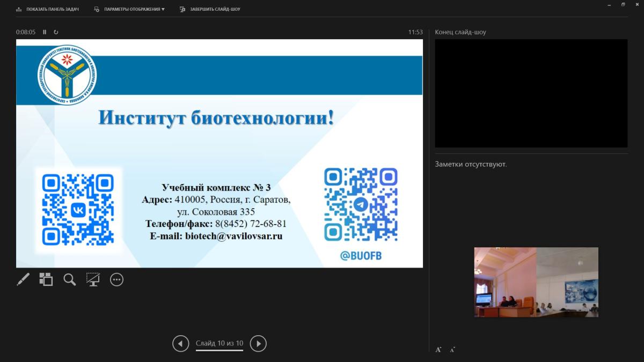Viewport: 644px width, 362px height.
Task: Click the Заметки отсутствуют notes text
Action: click(x=471, y=164)
